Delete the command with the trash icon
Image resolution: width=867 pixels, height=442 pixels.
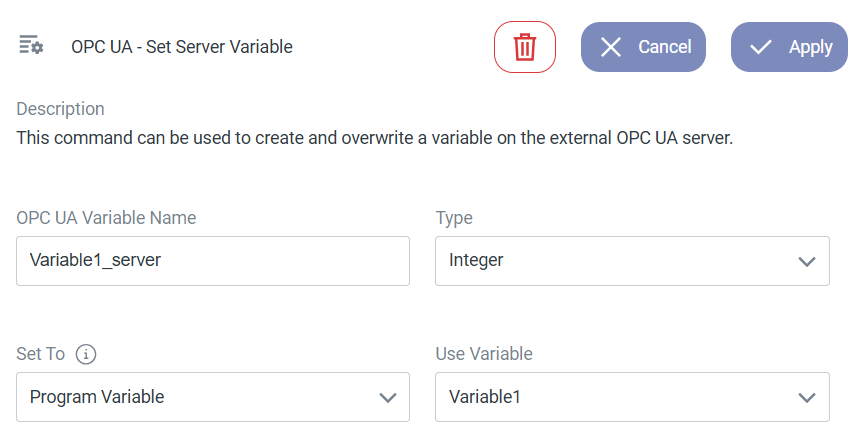525,47
